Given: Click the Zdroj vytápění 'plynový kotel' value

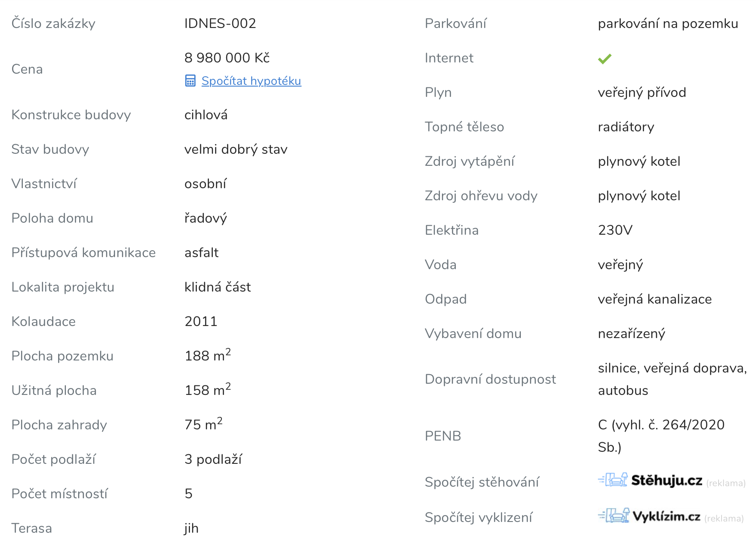Looking at the screenshot, I should (639, 161).
